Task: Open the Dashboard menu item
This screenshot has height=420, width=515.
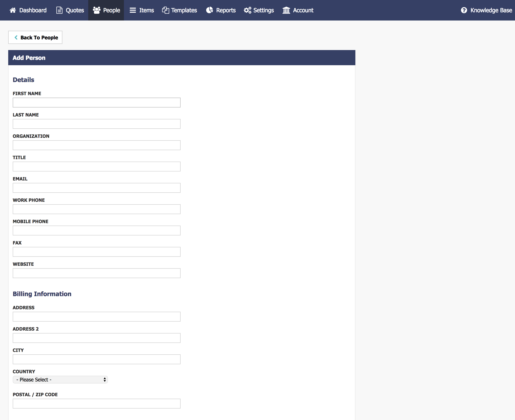Action: [x=33, y=10]
